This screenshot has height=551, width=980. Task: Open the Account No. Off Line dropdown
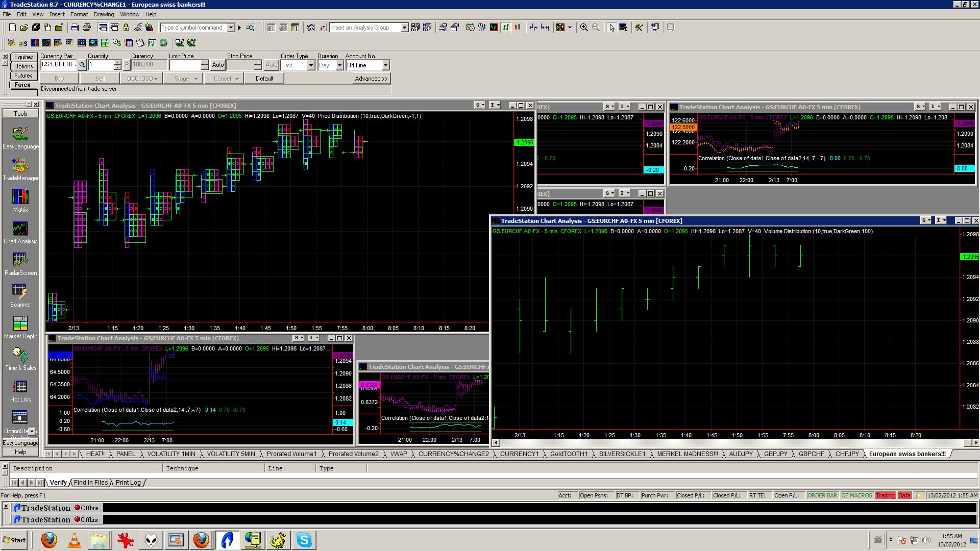(x=385, y=65)
